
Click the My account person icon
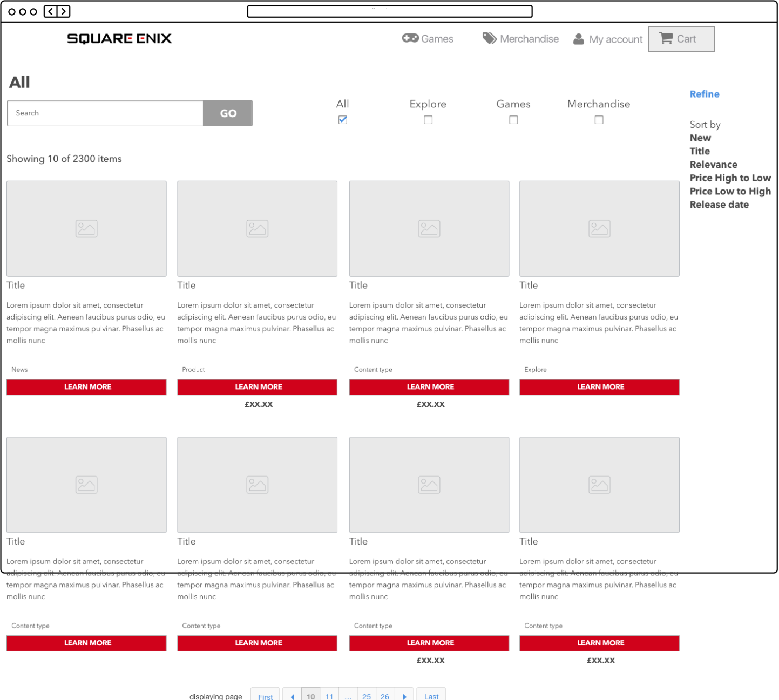click(x=579, y=39)
